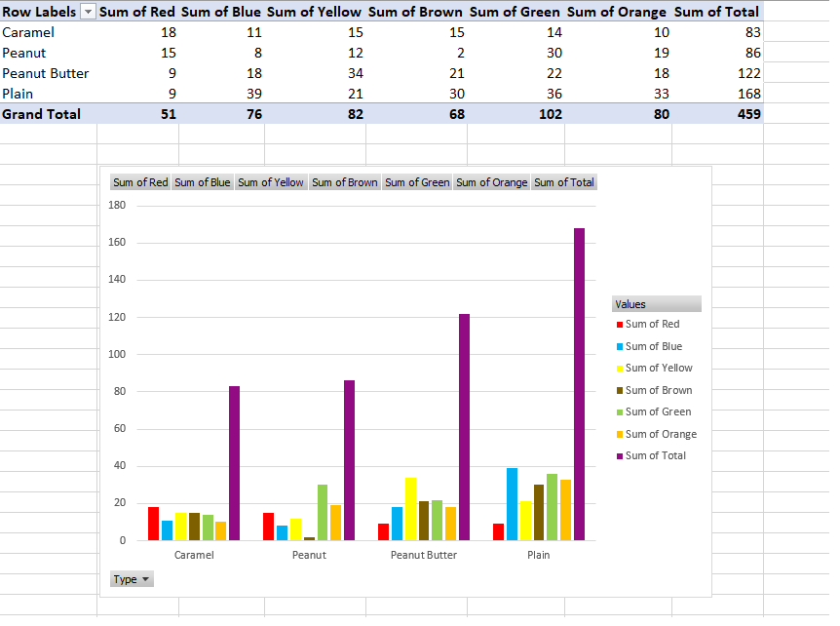Click the Sum of Brown field button on chart
The image size is (840, 626).
(344, 182)
